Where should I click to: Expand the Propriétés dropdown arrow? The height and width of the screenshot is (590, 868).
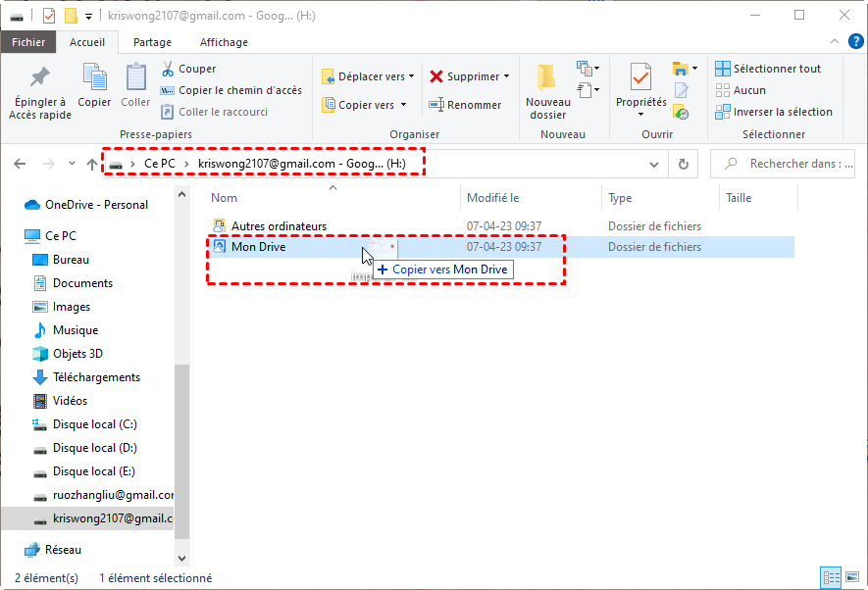click(x=641, y=115)
